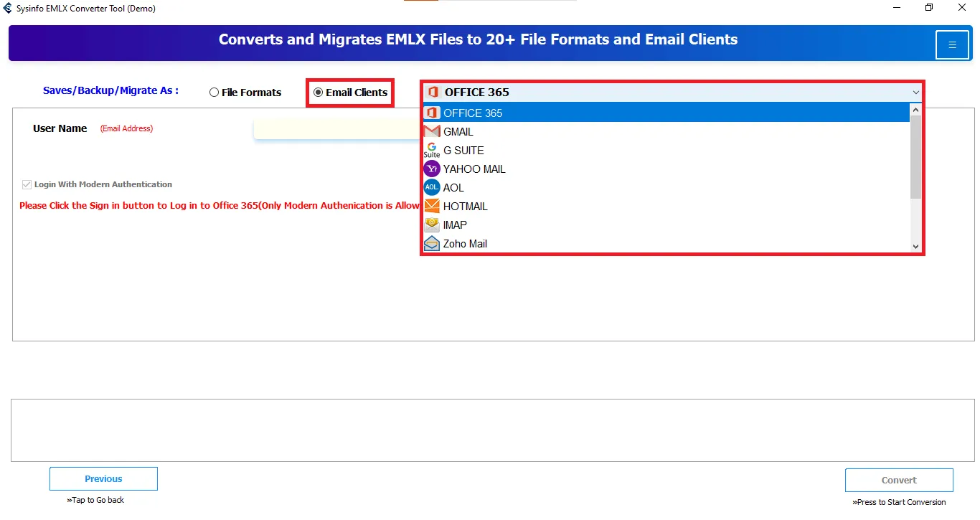The image size is (980, 520).
Task: Click the Zoho Mail envelope icon
Action: point(432,244)
